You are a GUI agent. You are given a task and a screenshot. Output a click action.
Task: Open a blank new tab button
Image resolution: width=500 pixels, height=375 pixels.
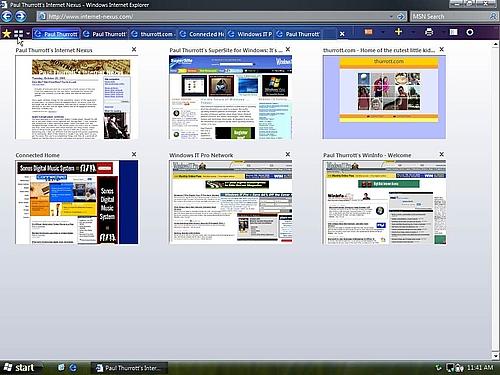pos(329,34)
